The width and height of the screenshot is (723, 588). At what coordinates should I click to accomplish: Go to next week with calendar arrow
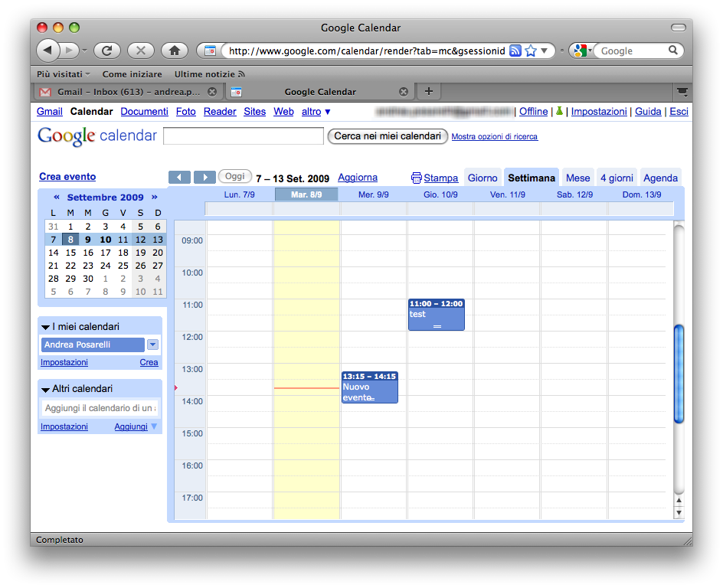pyautogui.click(x=204, y=178)
